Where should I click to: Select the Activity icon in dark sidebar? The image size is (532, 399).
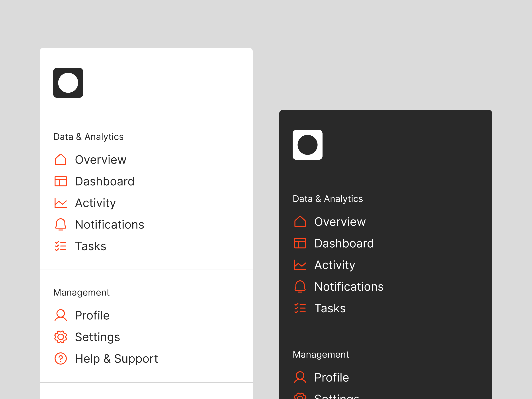(x=300, y=265)
